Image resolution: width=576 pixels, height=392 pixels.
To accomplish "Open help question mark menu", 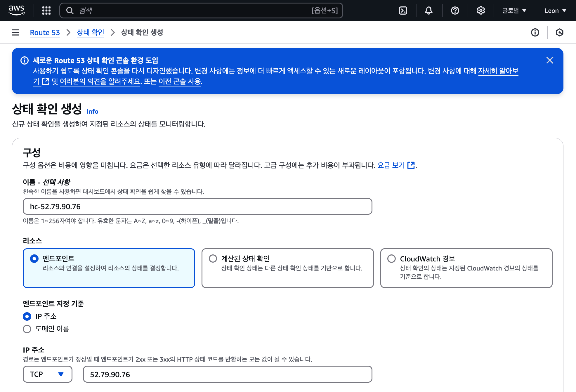I will coord(455,11).
